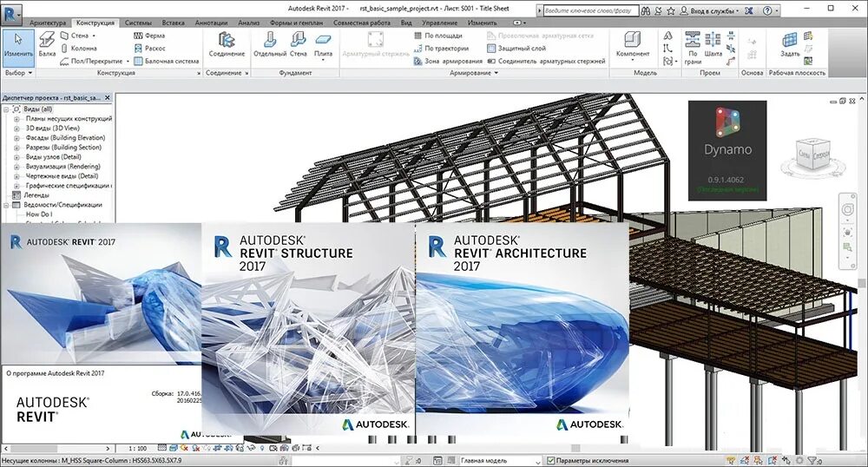Open the Вставка ribbon tab

pos(174,23)
